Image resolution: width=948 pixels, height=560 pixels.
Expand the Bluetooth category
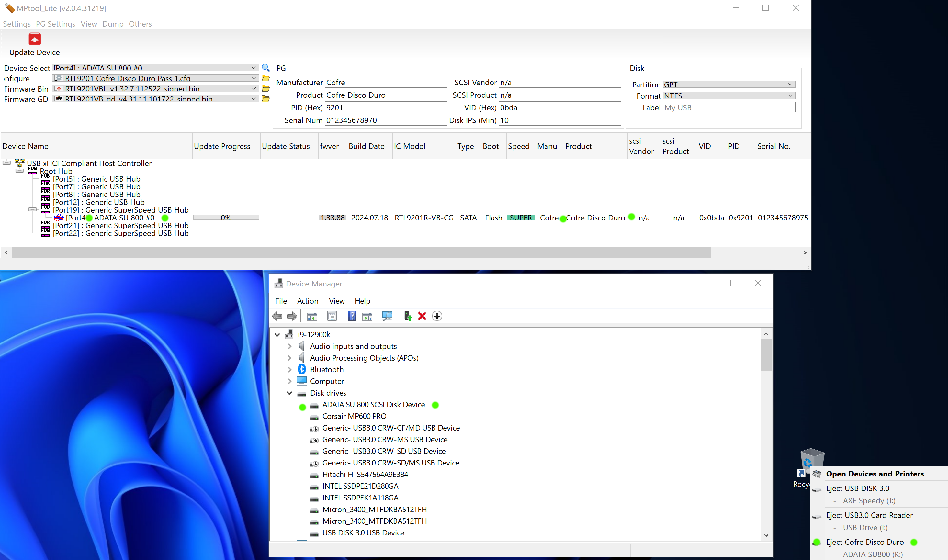point(289,369)
